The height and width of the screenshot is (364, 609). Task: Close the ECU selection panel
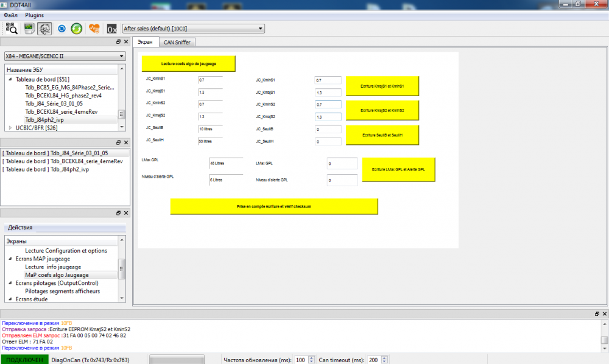126,41
